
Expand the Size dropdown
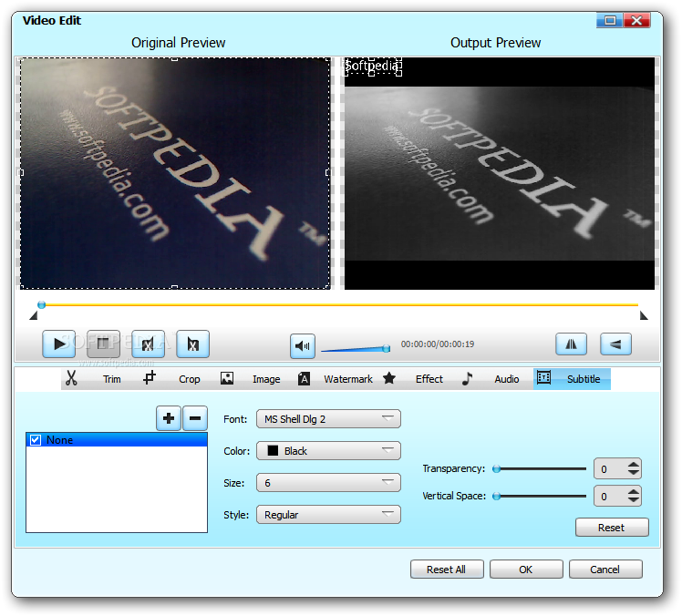coord(328,483)
